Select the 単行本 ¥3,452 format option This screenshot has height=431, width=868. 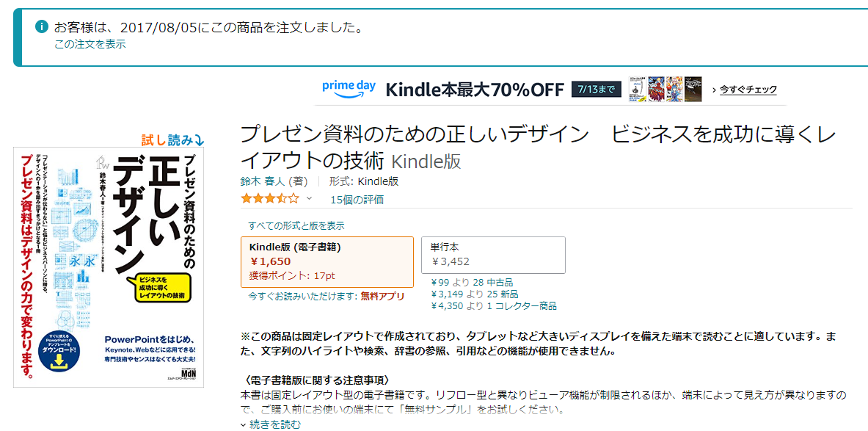tap(492, 255)
